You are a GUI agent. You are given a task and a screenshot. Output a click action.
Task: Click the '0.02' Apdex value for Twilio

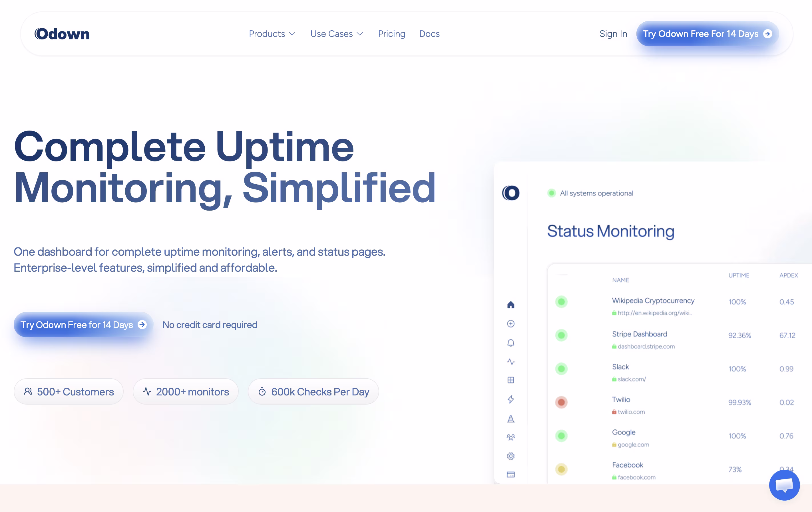click(786, 402)
